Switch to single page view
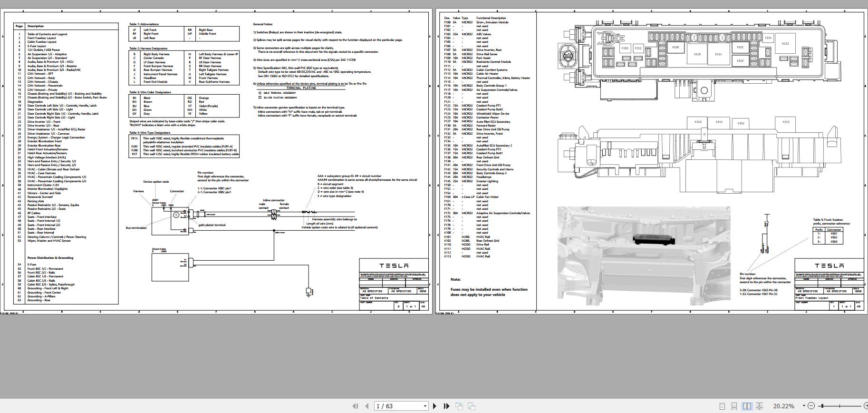This screenshot has height=413, width=868. (x=722, y=406)
